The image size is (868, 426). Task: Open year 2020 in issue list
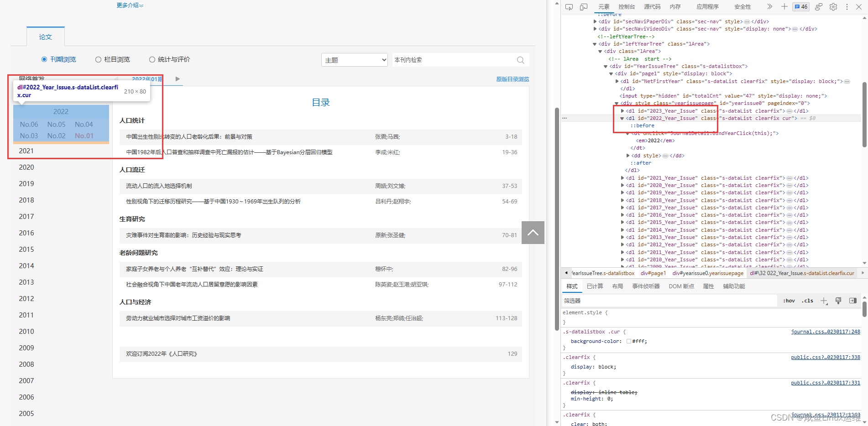point(26,167)
